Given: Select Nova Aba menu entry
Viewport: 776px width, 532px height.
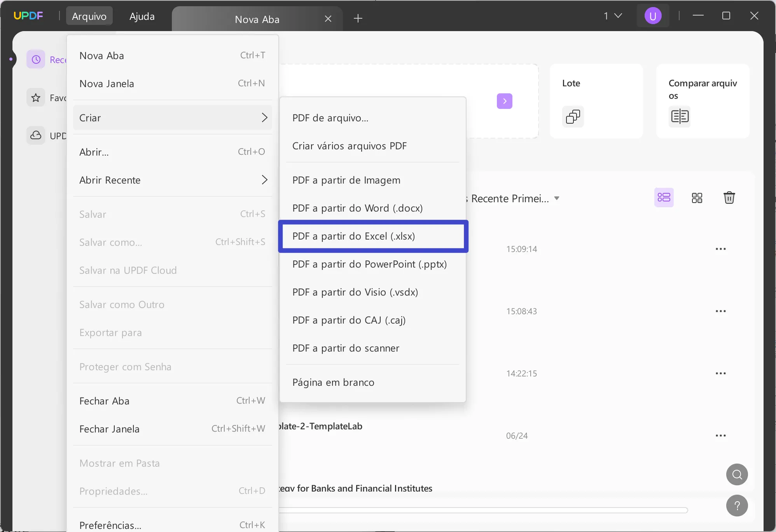Looking at the screenshot, I should pyautogui.click(x=173, y=55).
